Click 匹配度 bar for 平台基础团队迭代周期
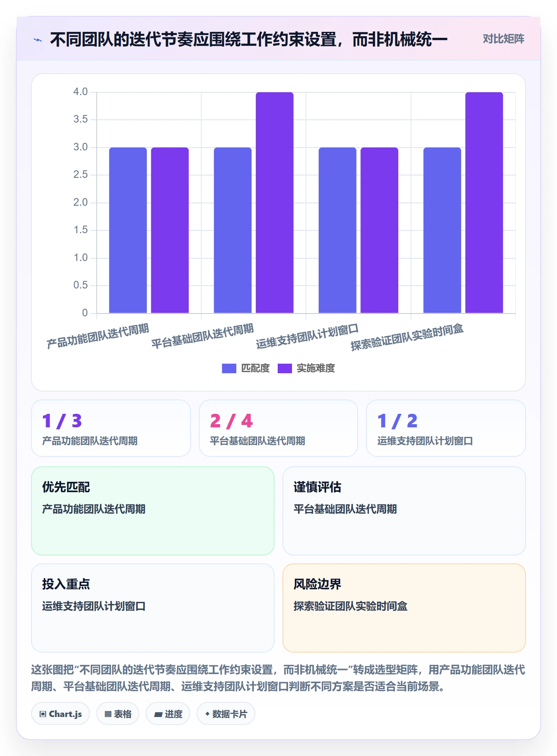 233,230
